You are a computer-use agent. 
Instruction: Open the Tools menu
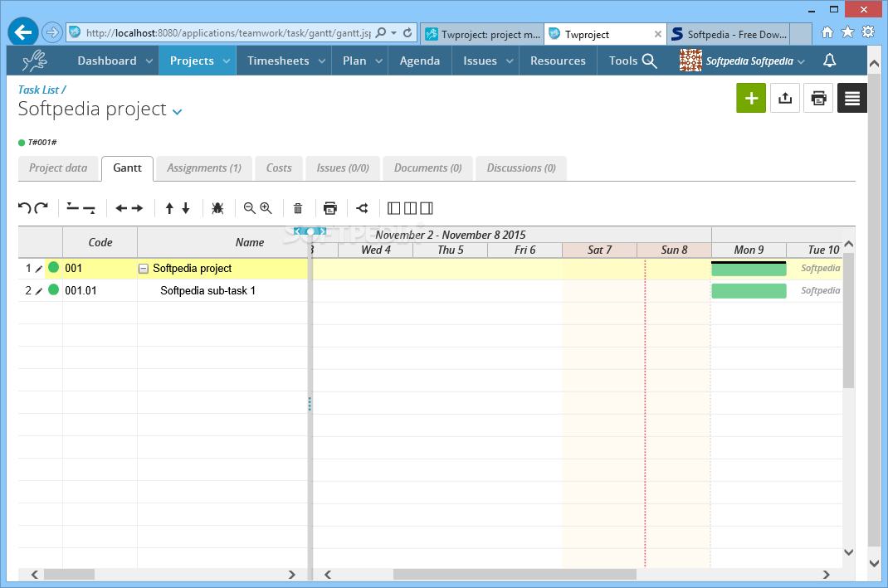pyautogui.click(x=623, y=61)
